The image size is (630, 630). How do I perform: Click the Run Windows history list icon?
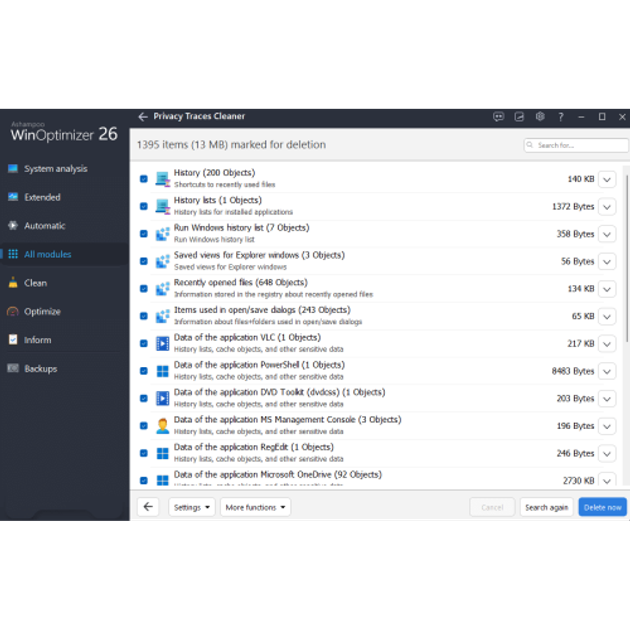[x=162, y=234]
